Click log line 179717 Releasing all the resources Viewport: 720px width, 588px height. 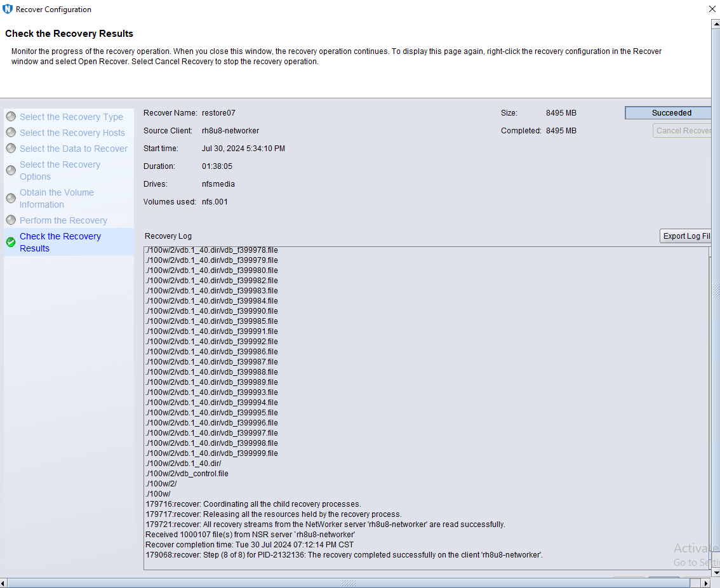pyautogui.click(x=274, y=514)
